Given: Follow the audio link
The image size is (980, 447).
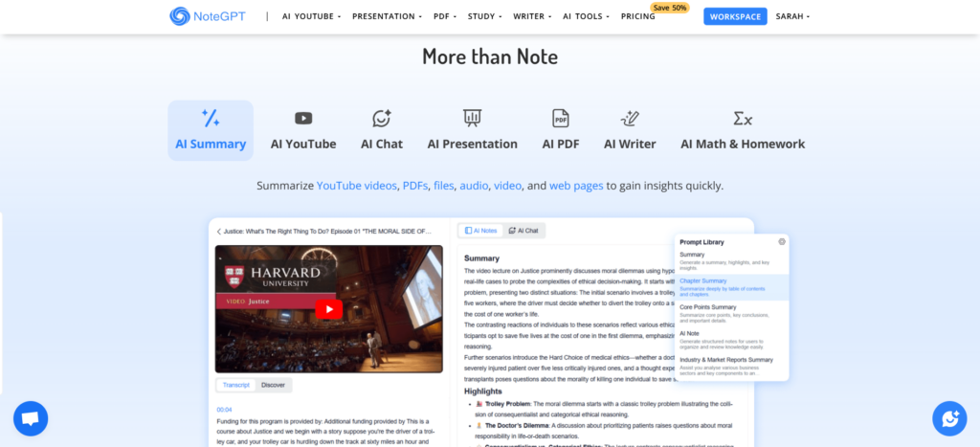Looking at the screenshot, I should 474,186.
